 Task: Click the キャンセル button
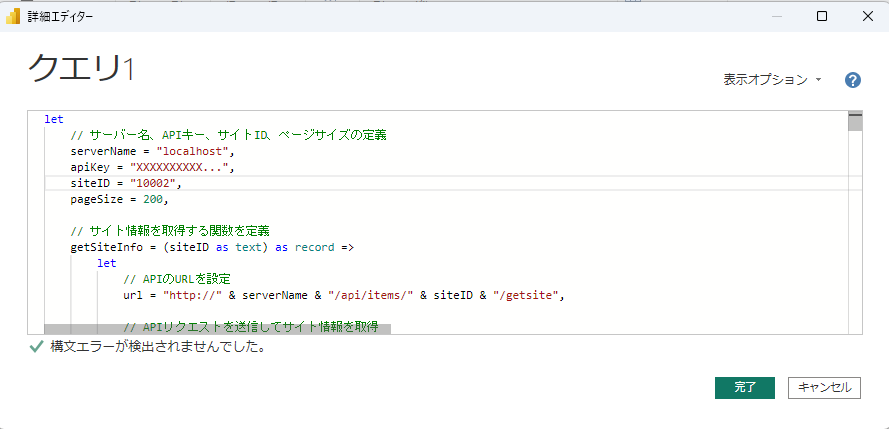[824, 388]
